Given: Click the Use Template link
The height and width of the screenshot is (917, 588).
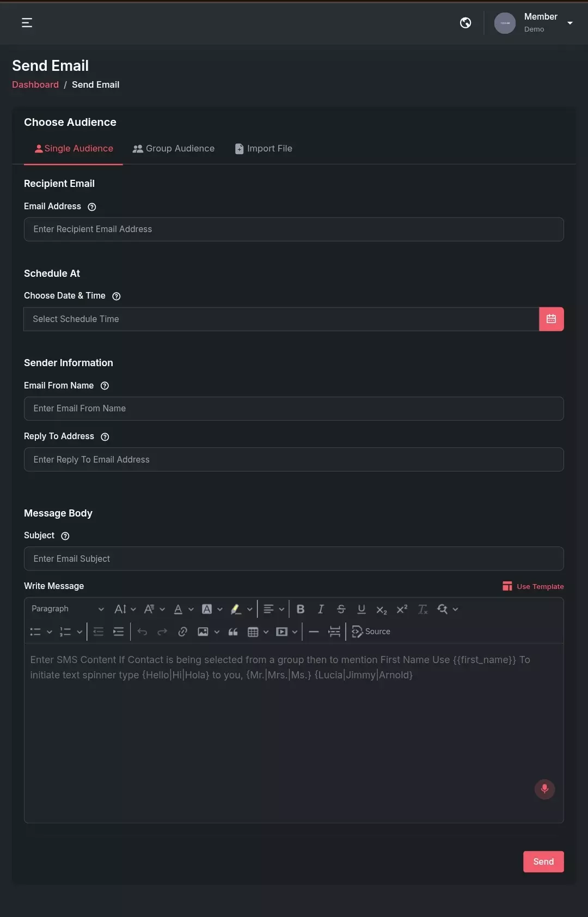Looking at the screenshot, I should point(533,586).
